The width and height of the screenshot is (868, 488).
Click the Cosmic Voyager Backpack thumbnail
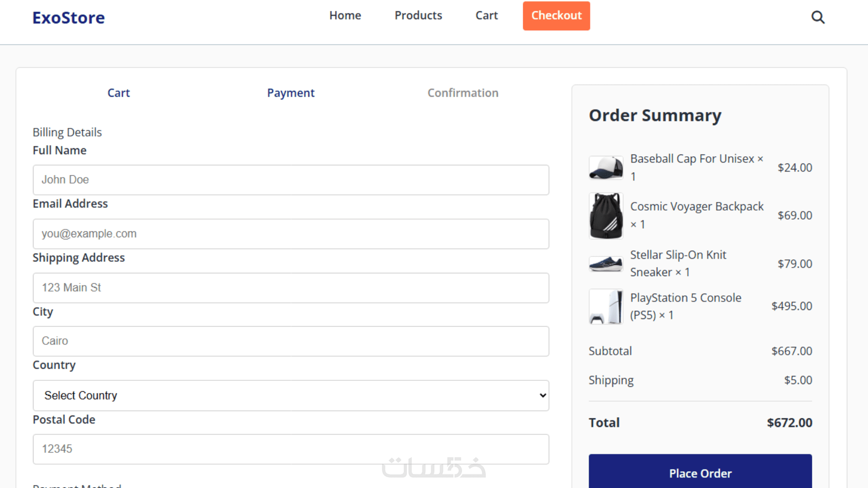[606, 216]
